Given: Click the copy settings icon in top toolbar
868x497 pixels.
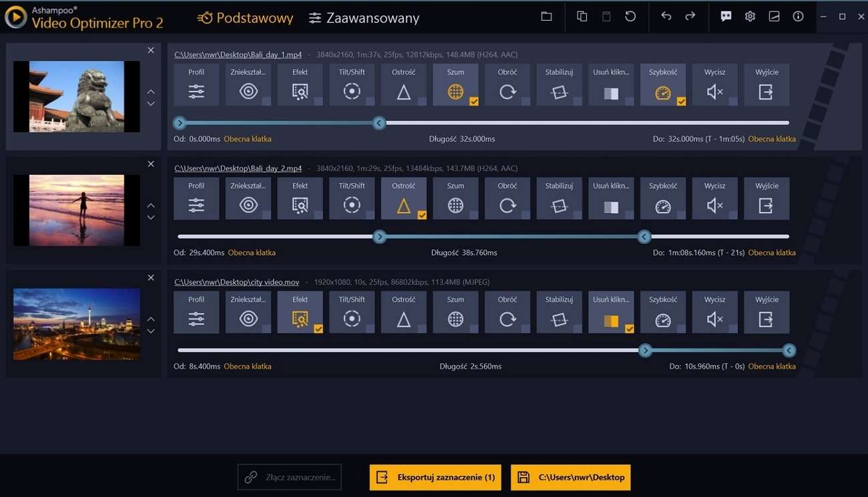Looking at the screenshot, I should click(x=582, y=17).
